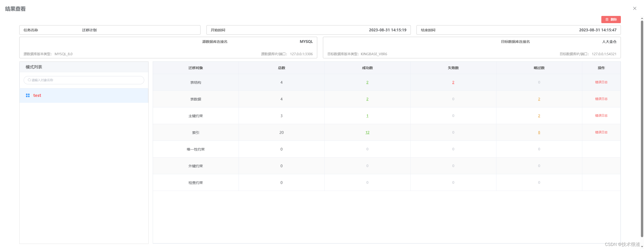Click the source address 127.0.0.1:3306
This screenshot has height=249, width=644.
point(301,54)
